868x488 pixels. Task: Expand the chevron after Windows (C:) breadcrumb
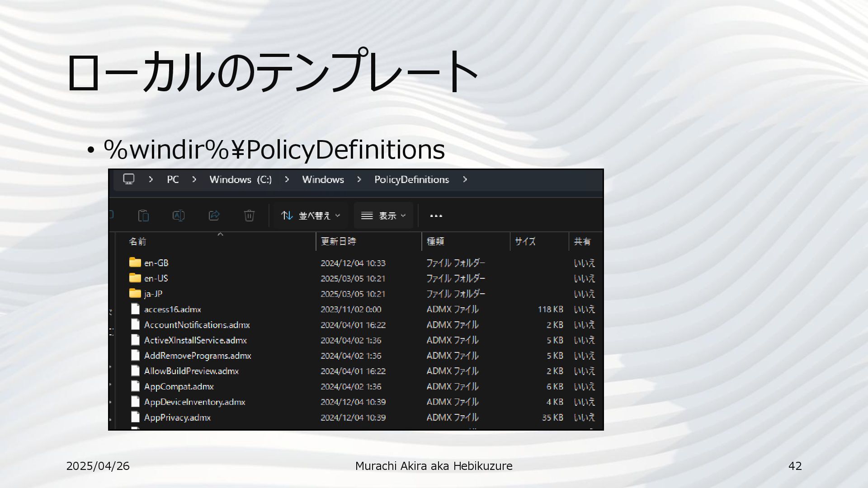[x=287, y=179]
